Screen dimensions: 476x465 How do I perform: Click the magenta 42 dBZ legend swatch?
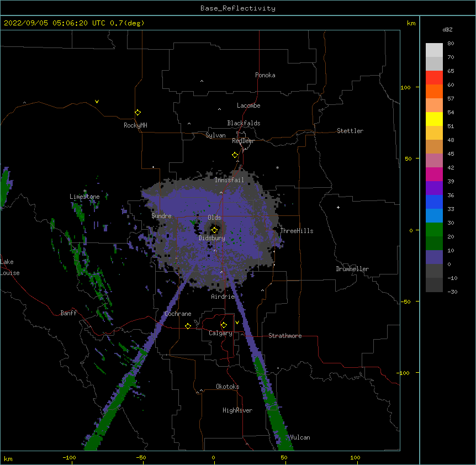point(434,174)
